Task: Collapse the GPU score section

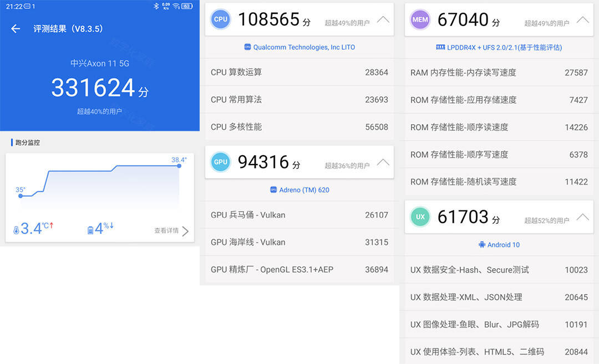Action: click(x=383, y=162)
